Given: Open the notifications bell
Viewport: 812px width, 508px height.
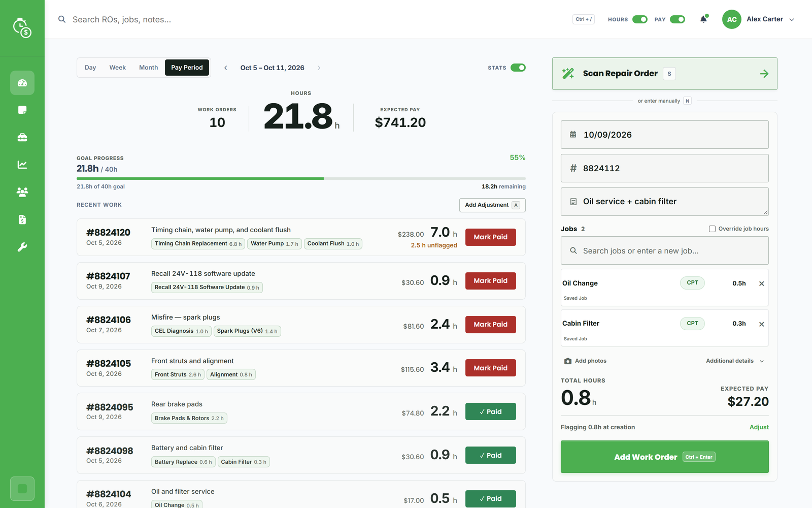Looking at the screenshot, I should [x=703, y=19].
